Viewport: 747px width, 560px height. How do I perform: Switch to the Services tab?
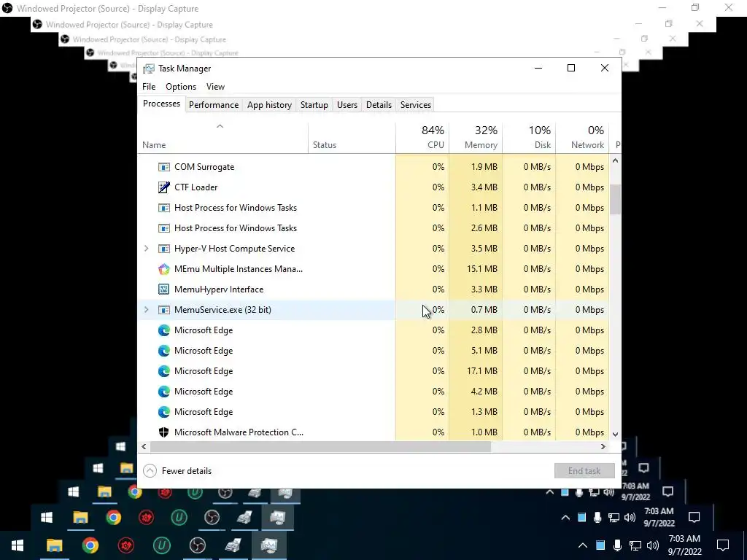(x=415, y=105)
